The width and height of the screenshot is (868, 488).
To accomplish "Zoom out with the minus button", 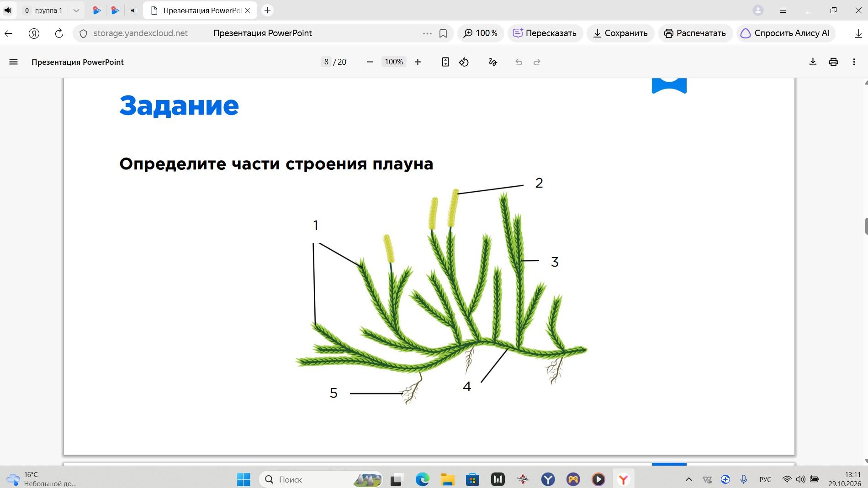I will (x=370, y=62).
